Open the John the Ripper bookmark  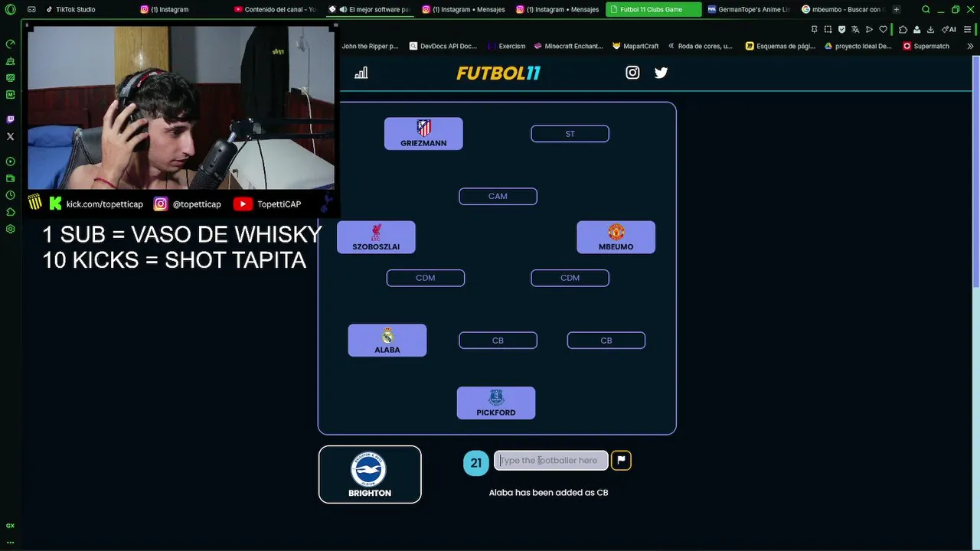click(x=370, y=46)
